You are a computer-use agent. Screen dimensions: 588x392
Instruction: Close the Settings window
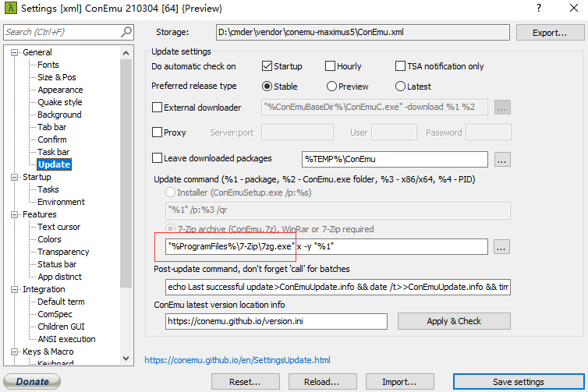point(574,8)
